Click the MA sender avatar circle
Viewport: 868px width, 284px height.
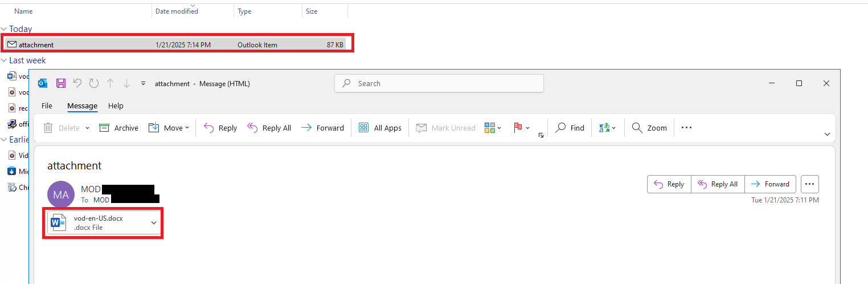pos(61,194)
